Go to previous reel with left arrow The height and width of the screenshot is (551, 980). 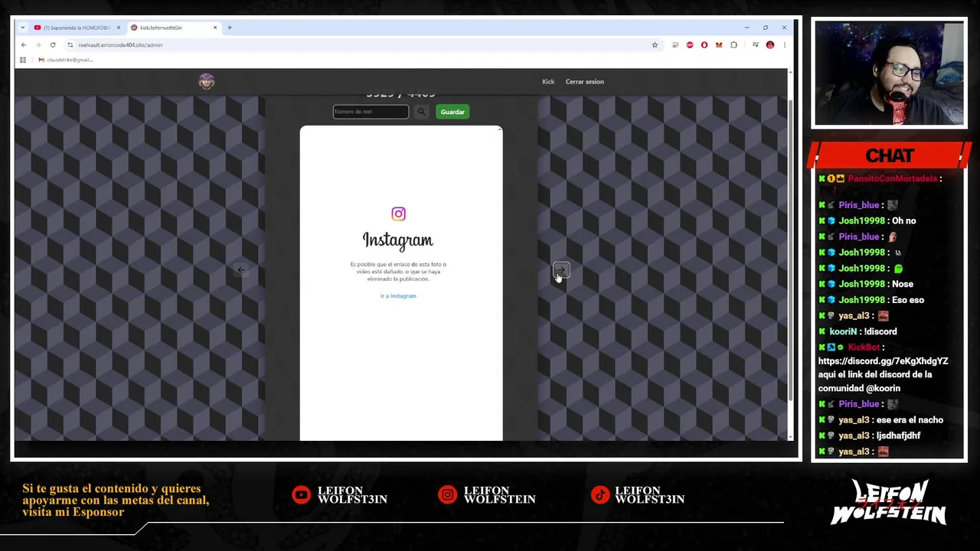coord(240,269)
